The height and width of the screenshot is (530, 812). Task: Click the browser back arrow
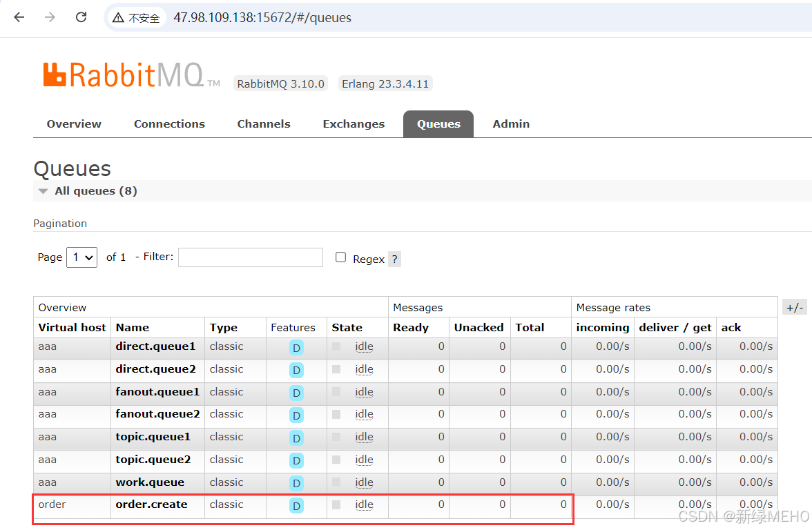19,17
